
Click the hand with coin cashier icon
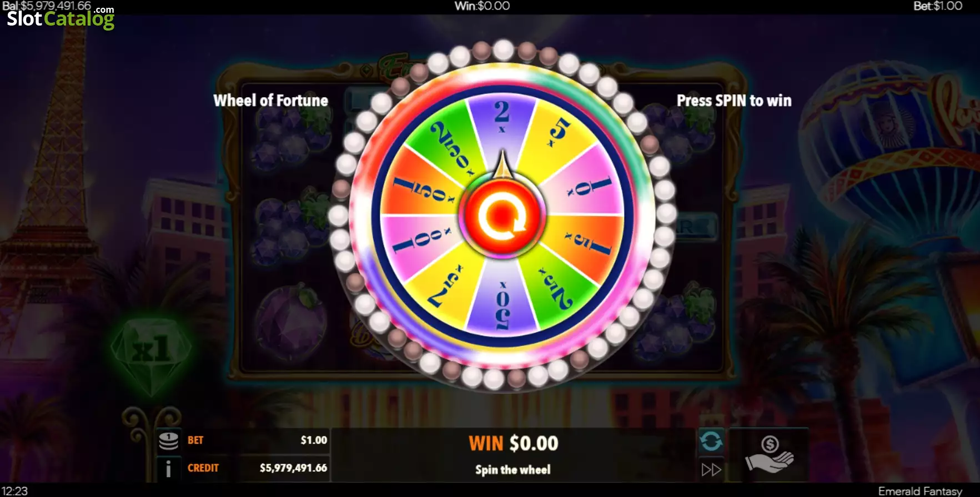click(769, 455)
